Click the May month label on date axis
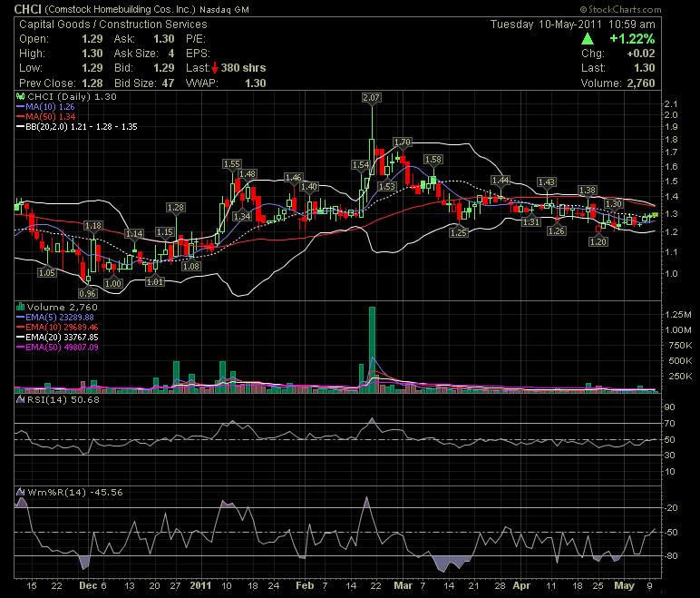Image resolution: width=700 pixels, height=598 pixels. click(624, 585)
